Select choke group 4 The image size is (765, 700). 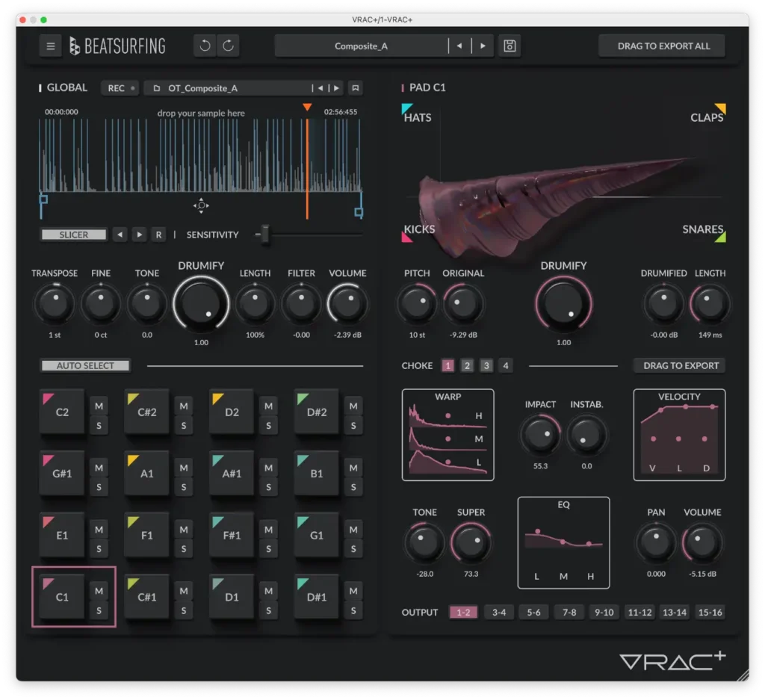coord(506,365)
